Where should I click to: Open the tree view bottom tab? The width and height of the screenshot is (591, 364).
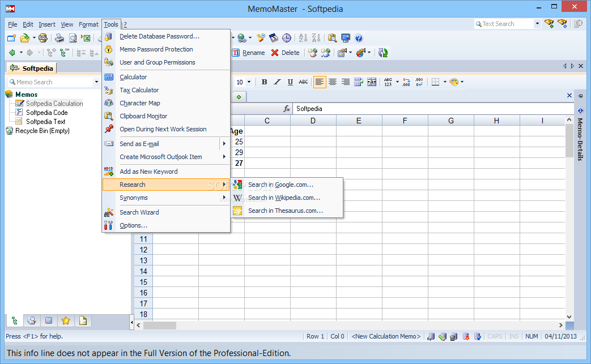pos(14,321)
